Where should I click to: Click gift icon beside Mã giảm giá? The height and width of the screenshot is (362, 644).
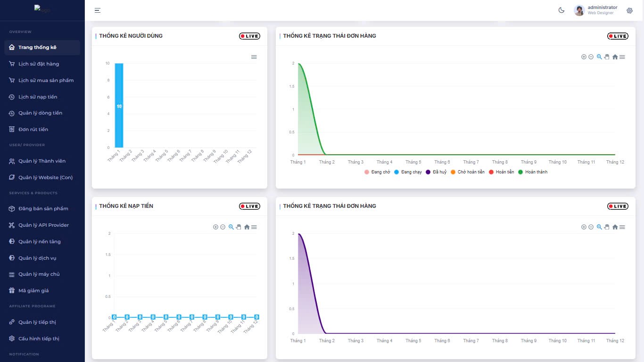pyautogui.click(x=12, y=290)
